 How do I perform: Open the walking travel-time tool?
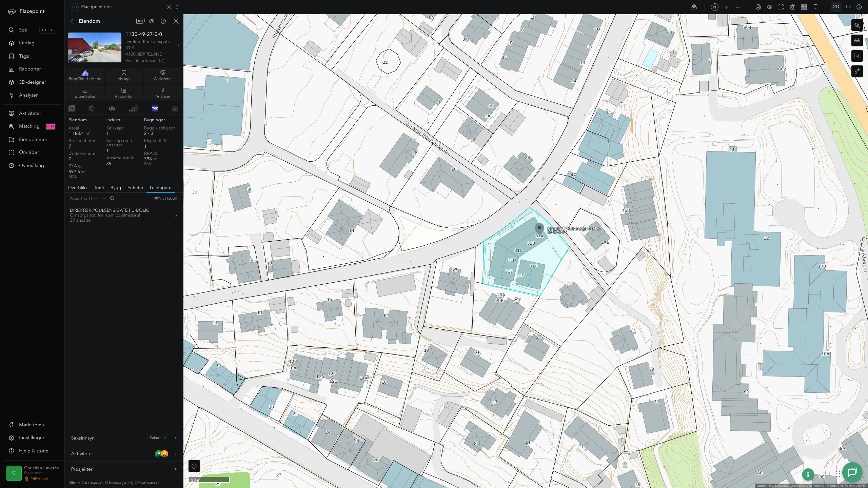(857, 71)
